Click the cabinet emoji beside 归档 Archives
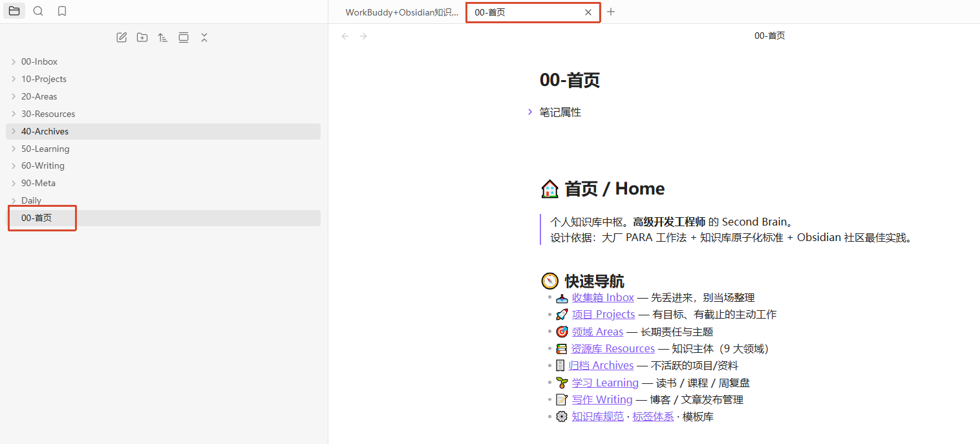Viewport: 980px width, 444px height. 560,365
